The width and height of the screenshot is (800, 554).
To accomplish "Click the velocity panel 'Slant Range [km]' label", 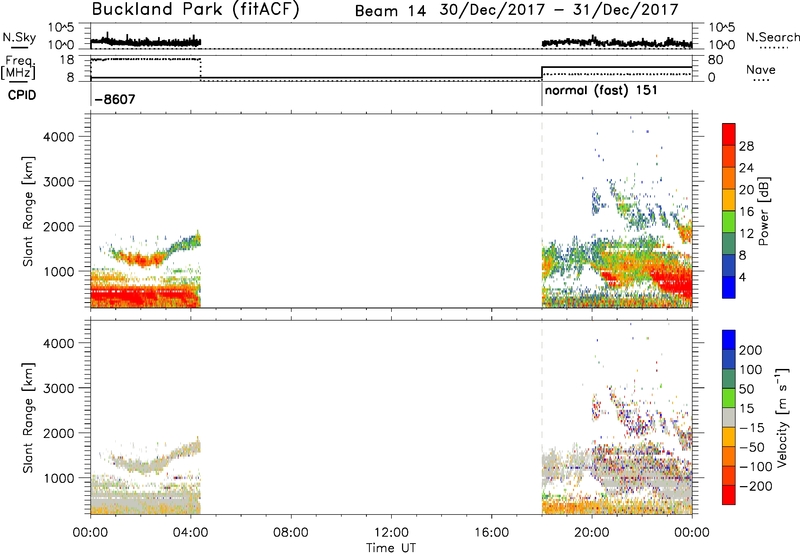I will click(x=28, y=418).
